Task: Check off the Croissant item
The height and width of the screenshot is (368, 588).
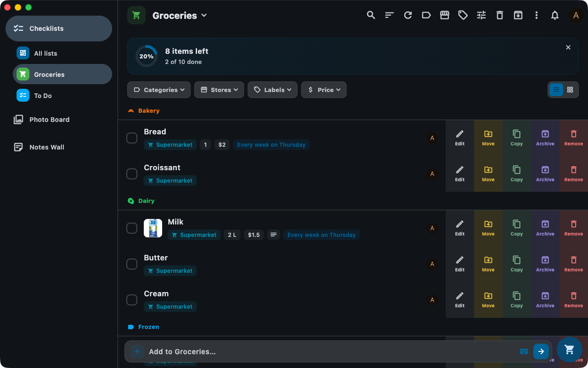Action: coord(132,174)
